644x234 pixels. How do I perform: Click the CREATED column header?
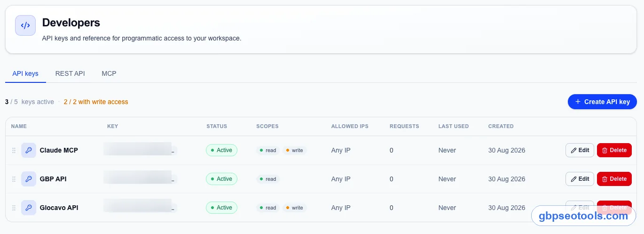click(x=501, y=126)
